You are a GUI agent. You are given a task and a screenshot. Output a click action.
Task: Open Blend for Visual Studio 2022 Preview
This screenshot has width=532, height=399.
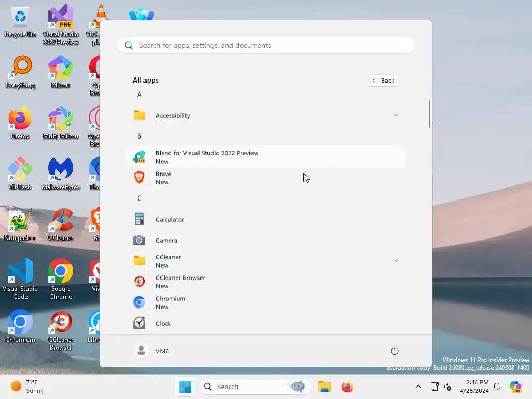(266, 157)
